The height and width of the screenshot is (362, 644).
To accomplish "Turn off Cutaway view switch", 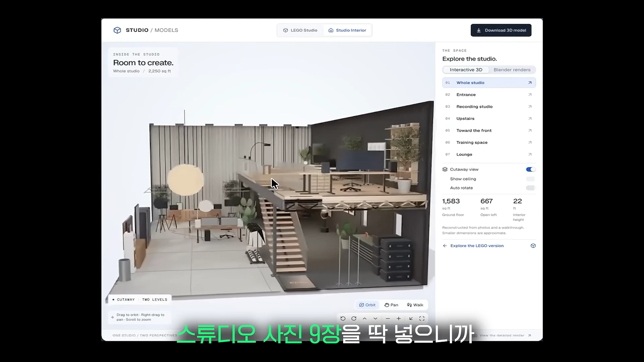I will 531,169.
